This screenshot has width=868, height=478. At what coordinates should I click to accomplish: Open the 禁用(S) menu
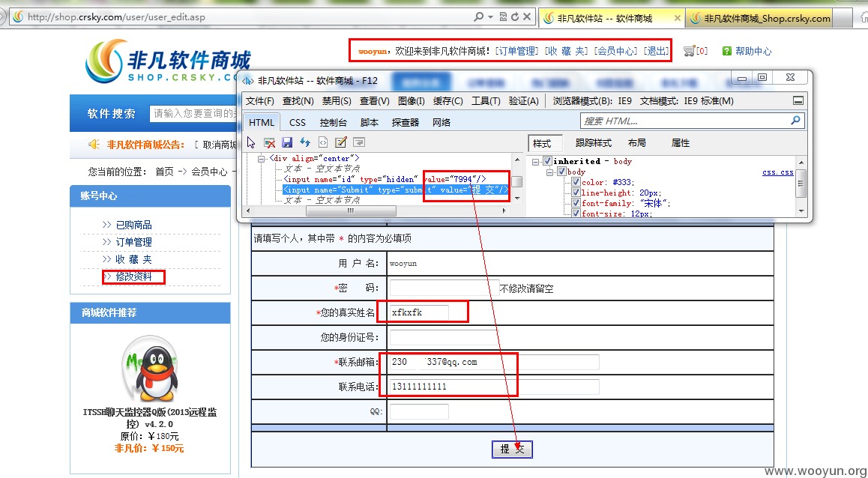tap(337, 100)
